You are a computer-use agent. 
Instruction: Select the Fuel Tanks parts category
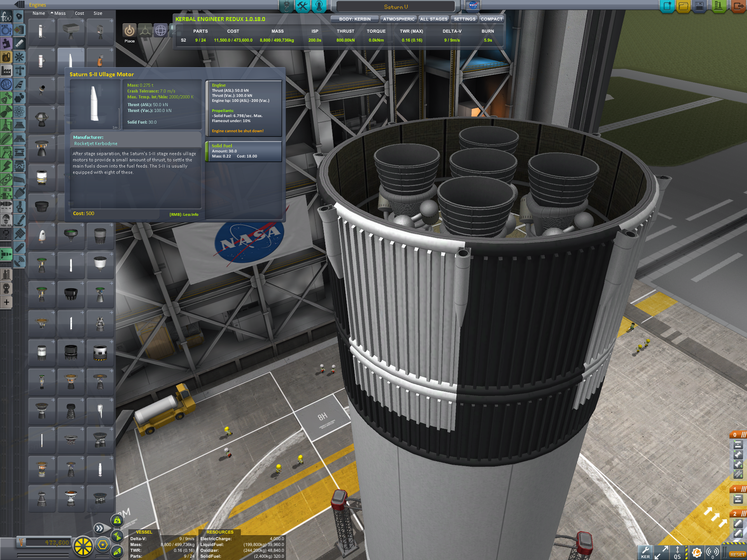[x=19, y=30]
